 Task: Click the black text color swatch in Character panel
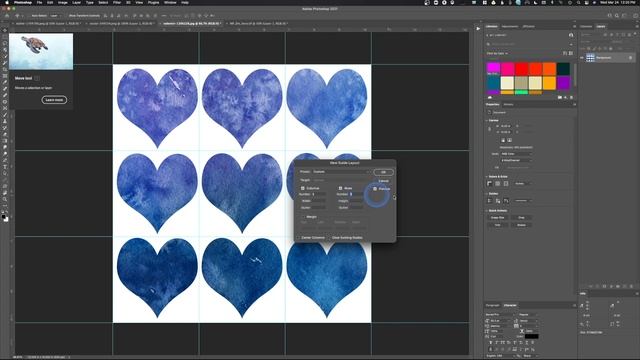[x=532, y=336]
